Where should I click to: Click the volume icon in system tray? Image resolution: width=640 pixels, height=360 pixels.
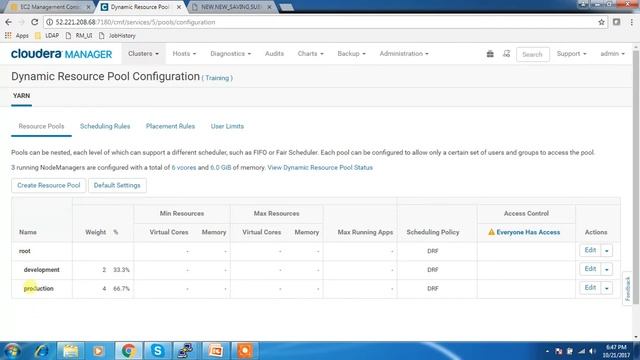tap(592, 351)
